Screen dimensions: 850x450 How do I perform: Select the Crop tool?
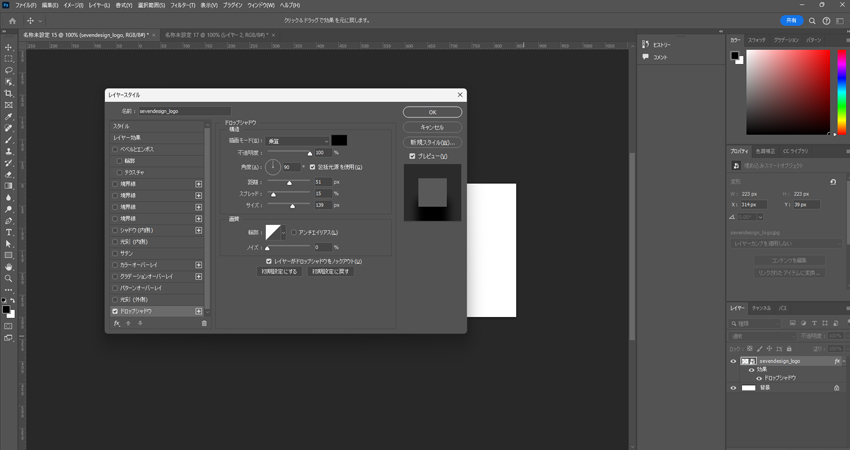coord(8,93)
